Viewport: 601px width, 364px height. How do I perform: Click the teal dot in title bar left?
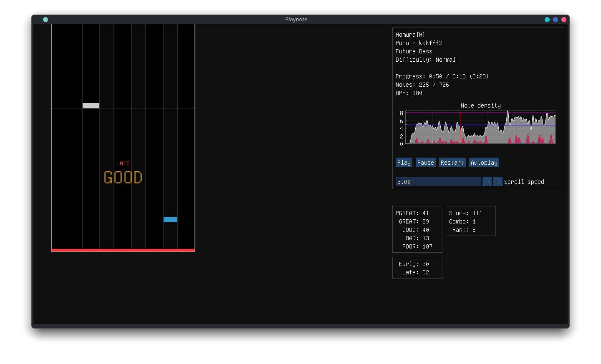45,20
